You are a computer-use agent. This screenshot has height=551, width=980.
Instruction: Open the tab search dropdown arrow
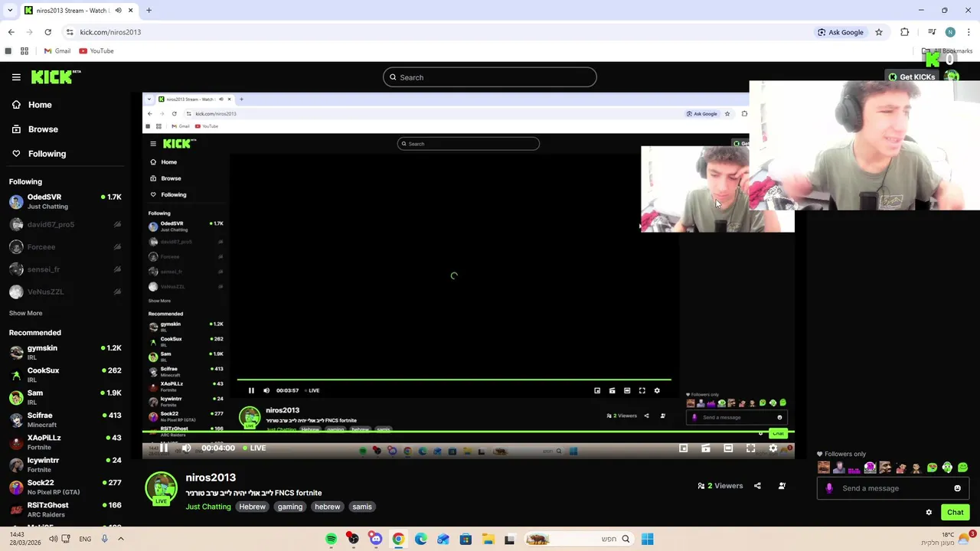coord(10,11)
